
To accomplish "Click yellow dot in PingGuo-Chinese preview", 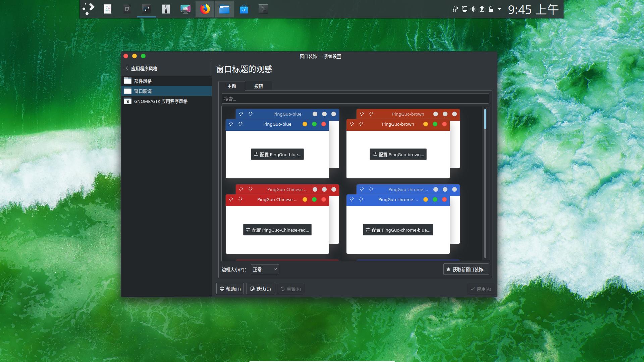I will pyautogui.click(x=305, y=199).
